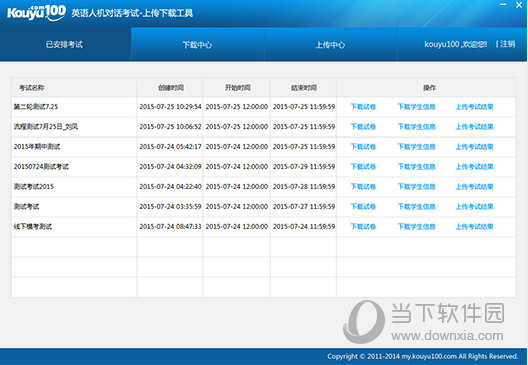Download the paper for 20150724测试考试

363,166
